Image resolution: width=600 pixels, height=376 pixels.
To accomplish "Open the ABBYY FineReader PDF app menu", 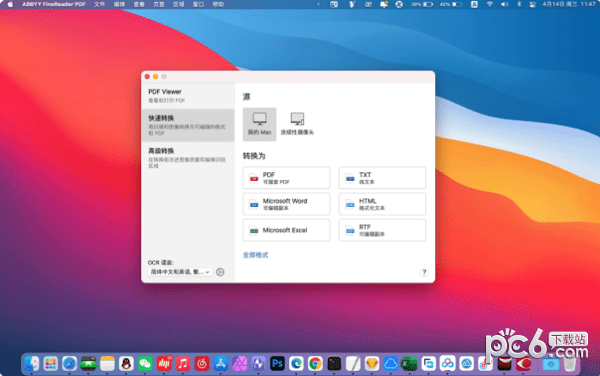I will pos(54,4).
